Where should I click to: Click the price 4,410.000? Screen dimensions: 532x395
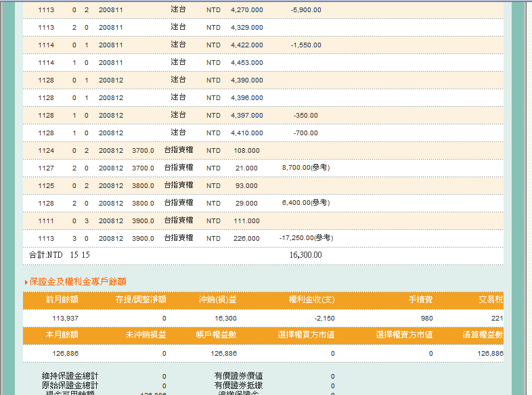pyautogui.click(x=246, y=133)
